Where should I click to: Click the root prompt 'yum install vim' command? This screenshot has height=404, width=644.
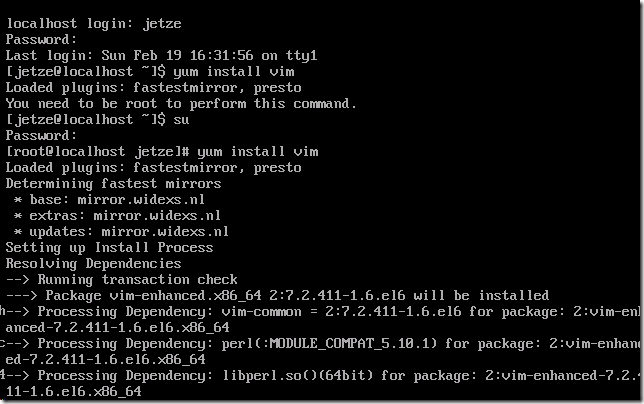[x=258, y=152]
